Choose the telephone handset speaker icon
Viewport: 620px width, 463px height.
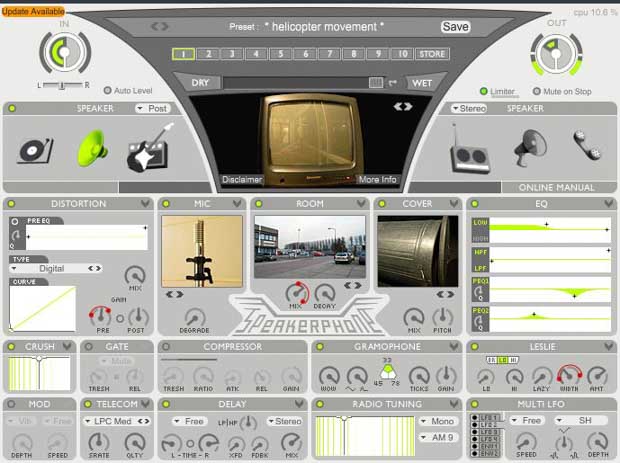[x=585, y=148]
